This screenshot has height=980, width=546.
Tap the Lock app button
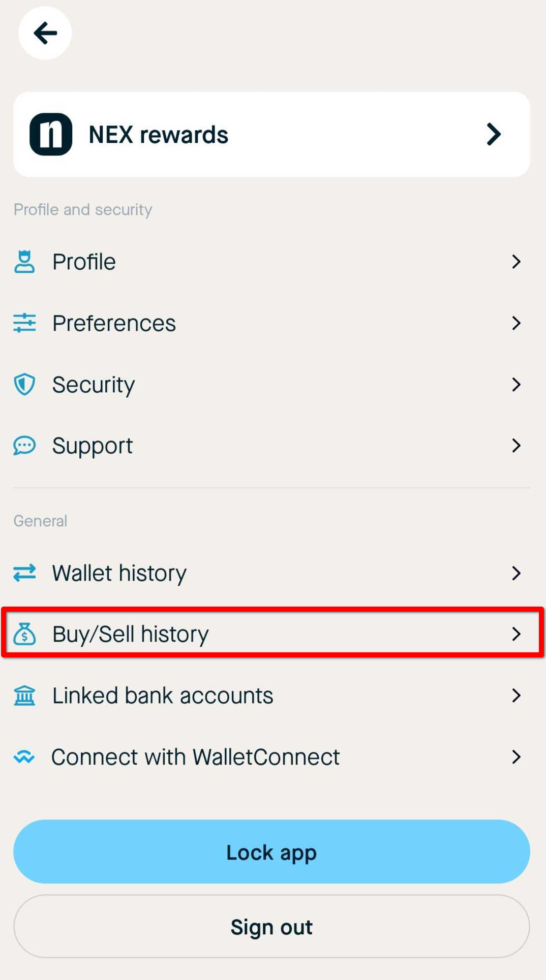[271, 851]
